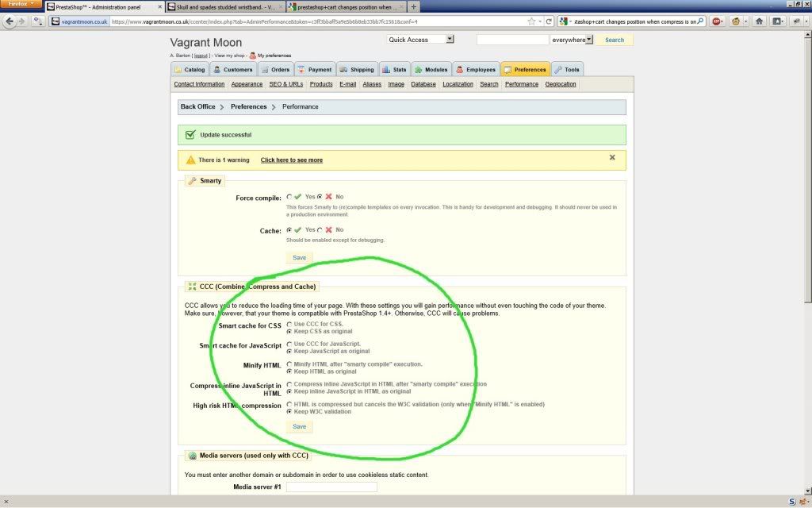Open new browser tab with plus icon

point(413,6)
